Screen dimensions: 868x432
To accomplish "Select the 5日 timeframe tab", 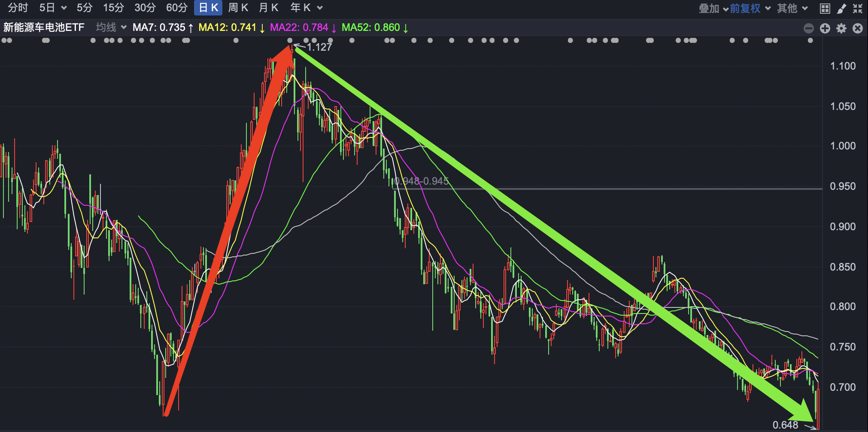I will click(47, 8).
